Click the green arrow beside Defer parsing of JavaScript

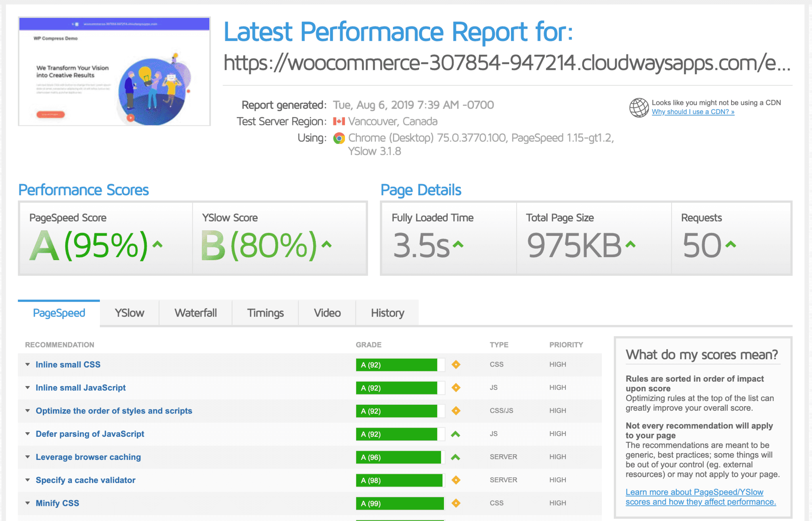(x=456, y=434)
